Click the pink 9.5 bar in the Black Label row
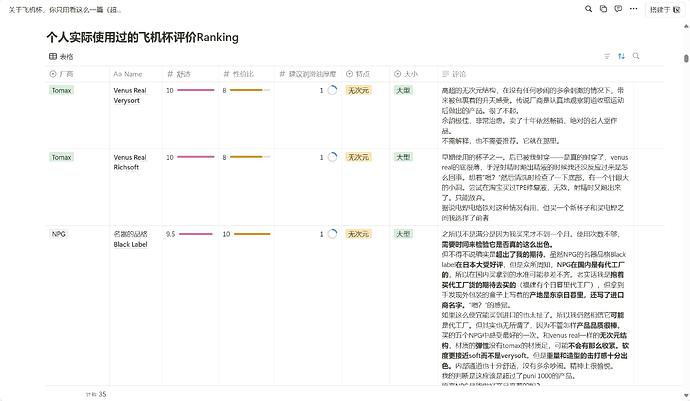This screenshot has height=401, width=690. pyautogui.click(x=196, y=234)
